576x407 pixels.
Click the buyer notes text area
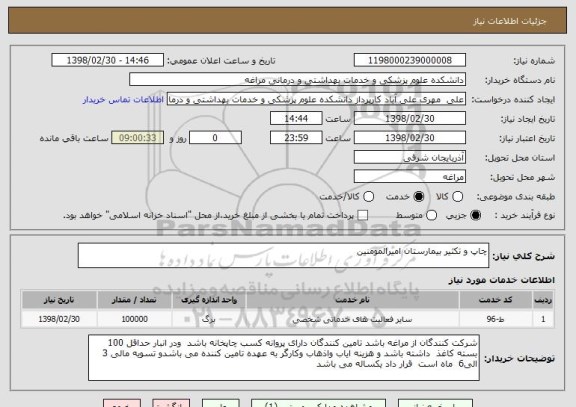[x=284, y=358]
